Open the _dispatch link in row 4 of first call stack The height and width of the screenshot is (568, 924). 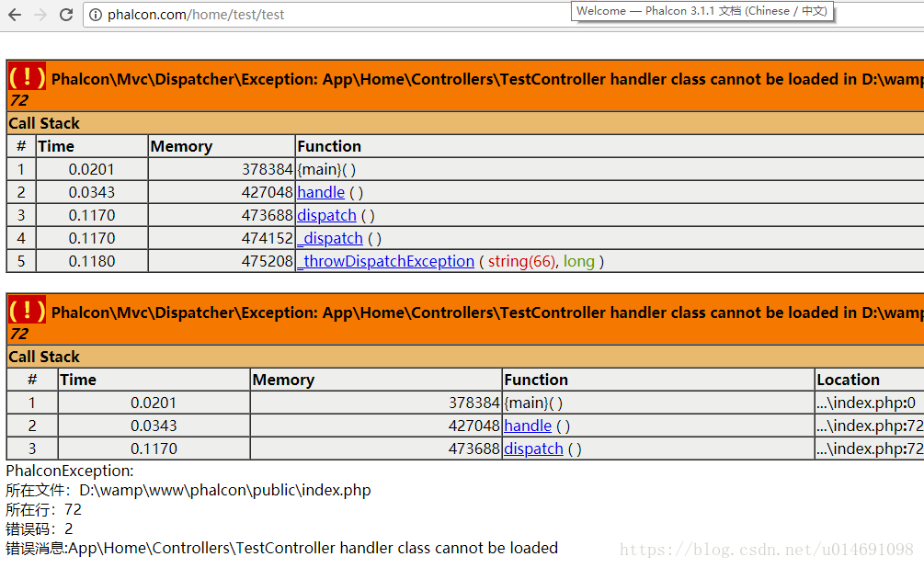[330, 238]
